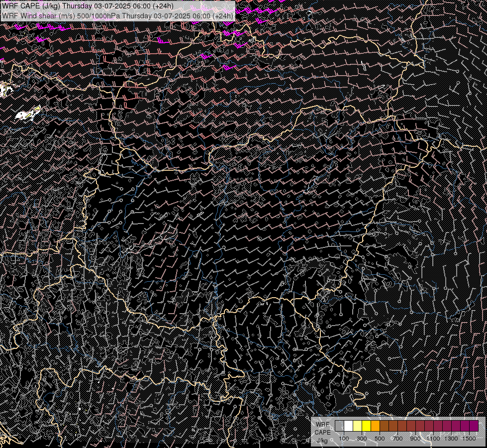Click the '100' legend value label
Image resolution: width=487 pixels, height=448 pixels.
coord(344,439)
